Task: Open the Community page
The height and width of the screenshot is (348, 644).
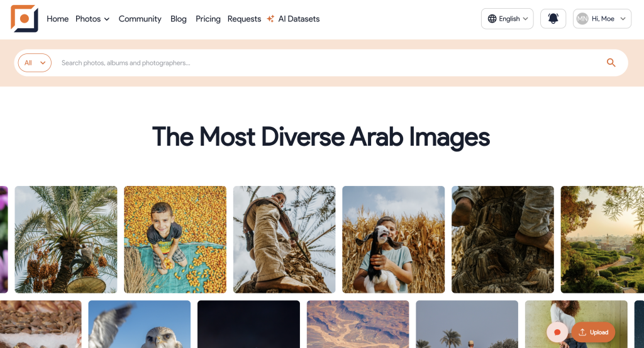Action: tap(140, 19)
